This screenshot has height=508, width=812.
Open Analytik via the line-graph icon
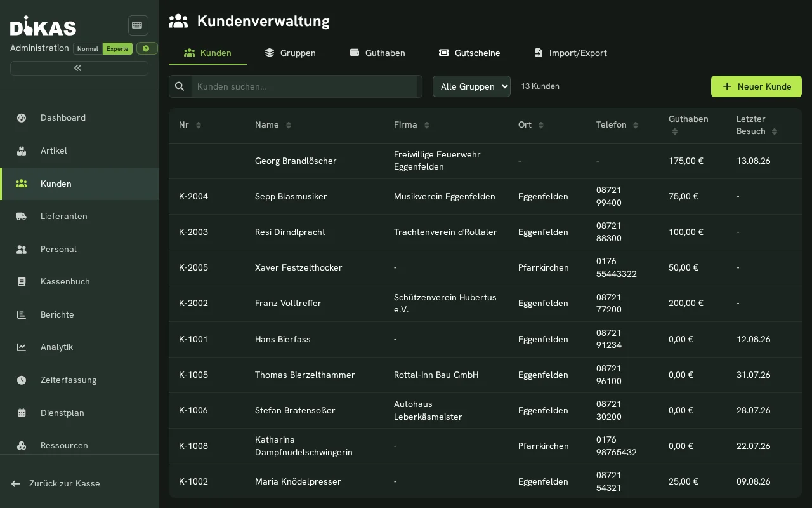coord(22,347)
